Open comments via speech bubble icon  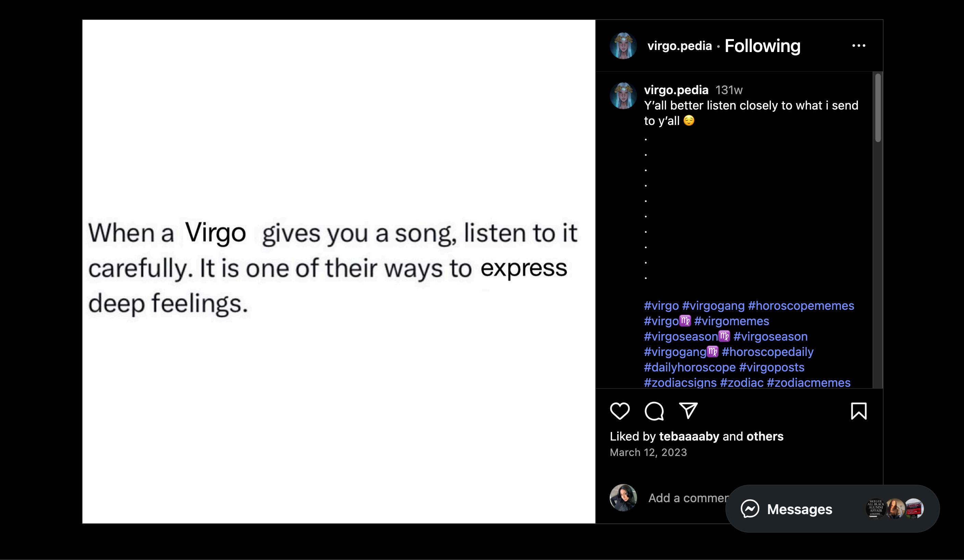point(654,411)
